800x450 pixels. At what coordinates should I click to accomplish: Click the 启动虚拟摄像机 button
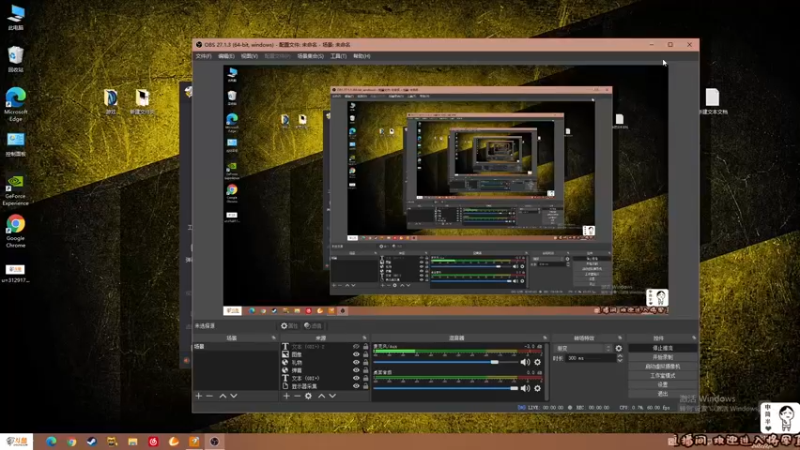pos(663,366)
